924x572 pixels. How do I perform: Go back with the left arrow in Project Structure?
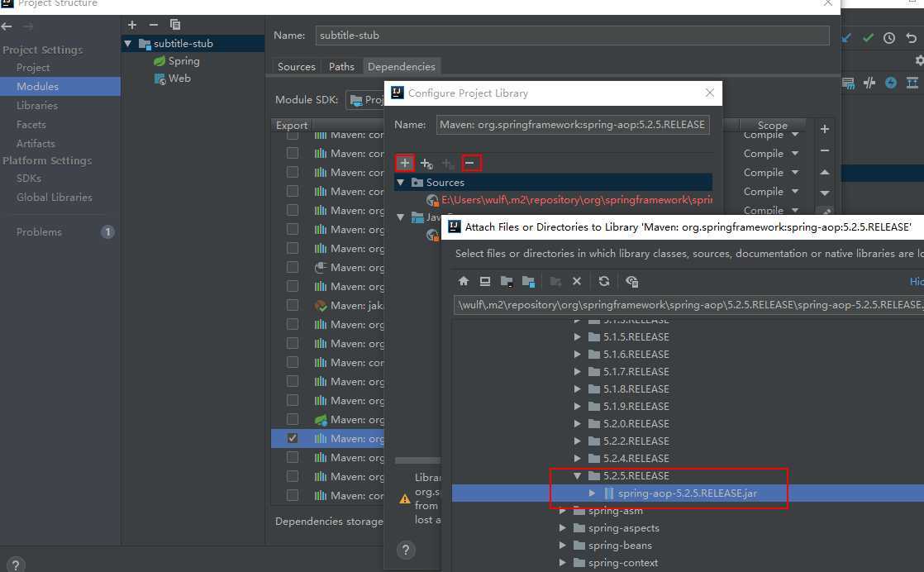click(7, 26)
